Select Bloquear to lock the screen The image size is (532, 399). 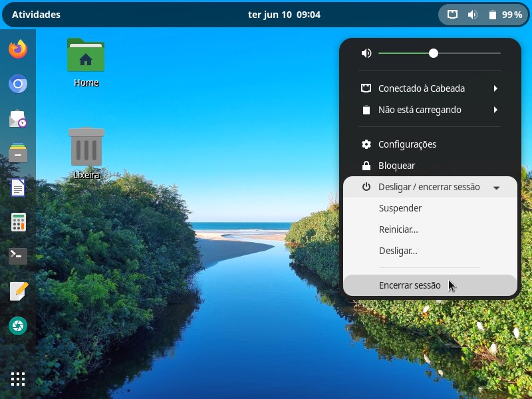tap(430, 166)
